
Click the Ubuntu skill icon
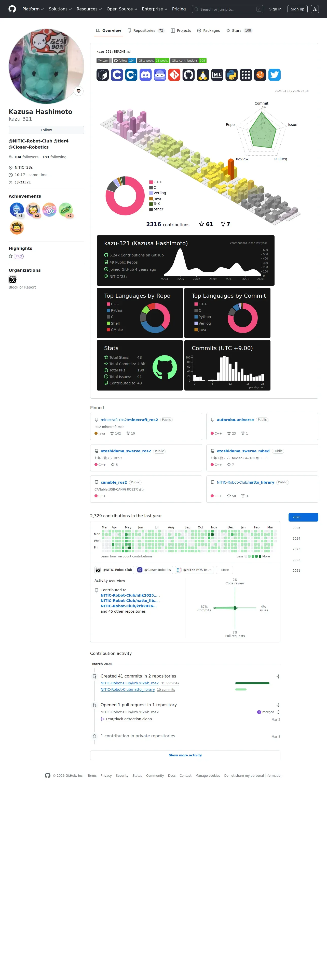(260, 75)
